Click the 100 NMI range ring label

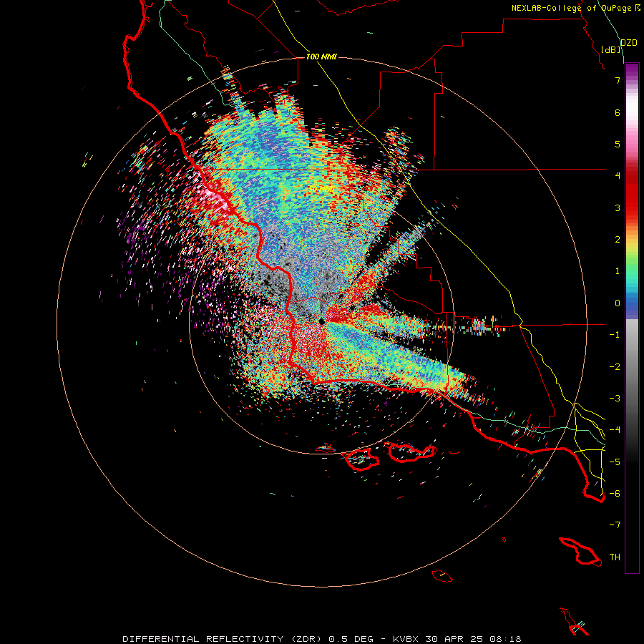pos(321,57)
